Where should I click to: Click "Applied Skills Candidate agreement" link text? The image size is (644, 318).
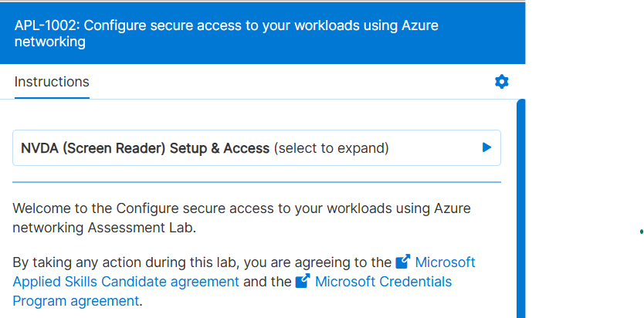(126, 282)
